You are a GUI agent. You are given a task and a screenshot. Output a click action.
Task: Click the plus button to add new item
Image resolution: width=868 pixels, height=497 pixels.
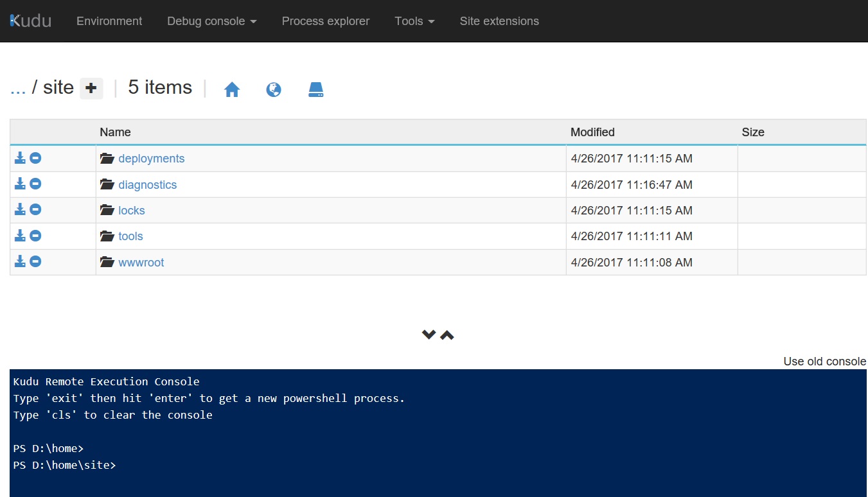click(x=91, y=88)
